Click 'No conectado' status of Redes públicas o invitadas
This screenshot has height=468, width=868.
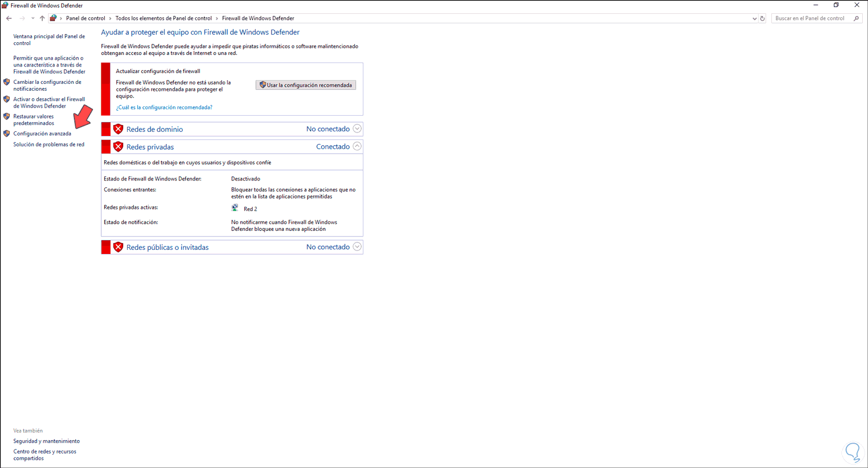tap(328, 247)
